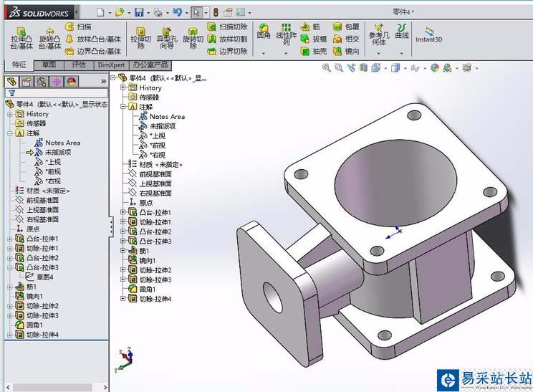This screenshot has height=392, width=533.
Task: Expand 筋1 in the flyout tree
Action: (x=123, y=251)
